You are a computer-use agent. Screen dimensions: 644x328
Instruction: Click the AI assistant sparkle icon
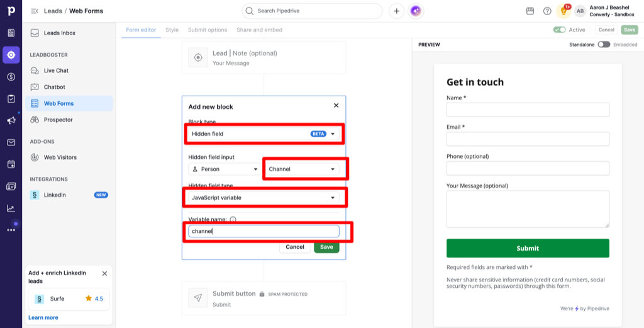416,11
